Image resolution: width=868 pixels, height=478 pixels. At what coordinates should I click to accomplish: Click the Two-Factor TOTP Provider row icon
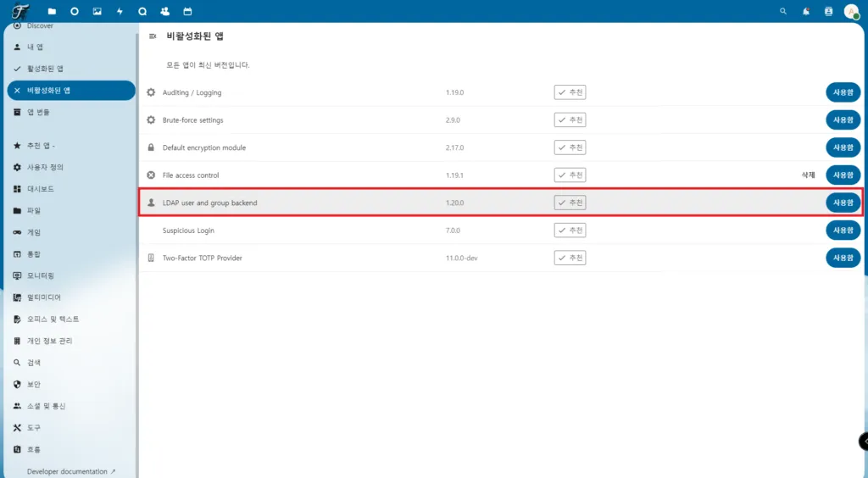151,258
